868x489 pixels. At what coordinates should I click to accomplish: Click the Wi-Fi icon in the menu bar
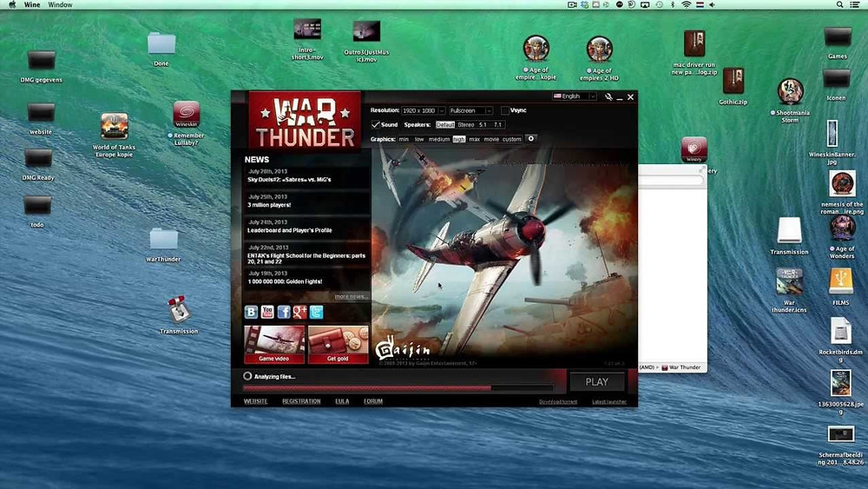click(x=686, y=4)
